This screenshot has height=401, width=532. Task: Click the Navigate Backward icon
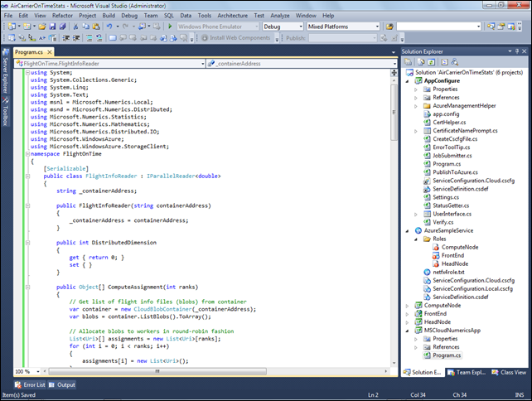tap(143, 27)
